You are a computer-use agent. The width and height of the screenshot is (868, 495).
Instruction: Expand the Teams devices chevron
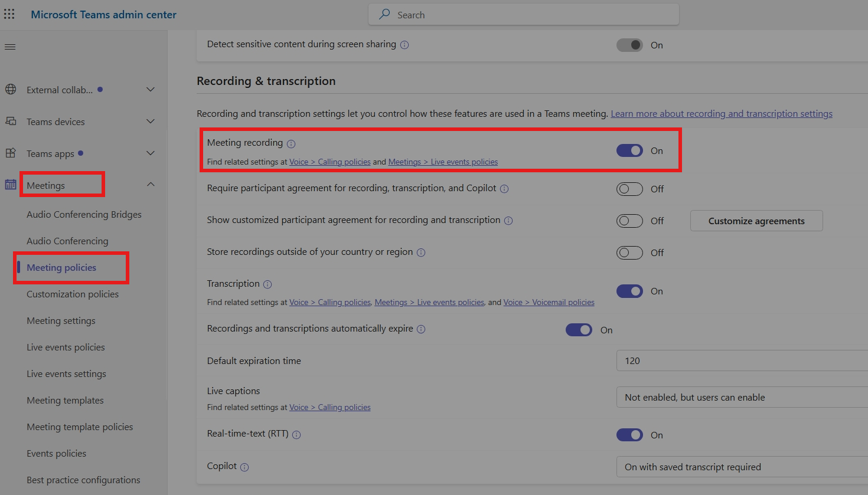(151, 122)
